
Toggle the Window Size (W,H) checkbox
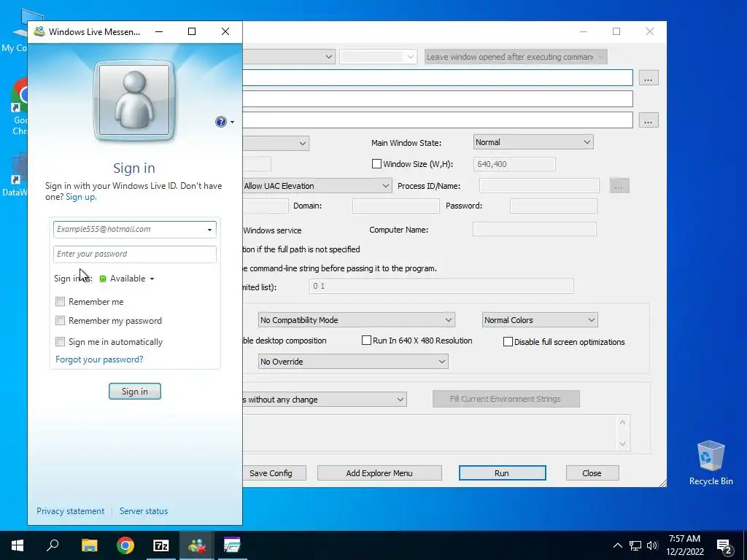coord(376,164)
